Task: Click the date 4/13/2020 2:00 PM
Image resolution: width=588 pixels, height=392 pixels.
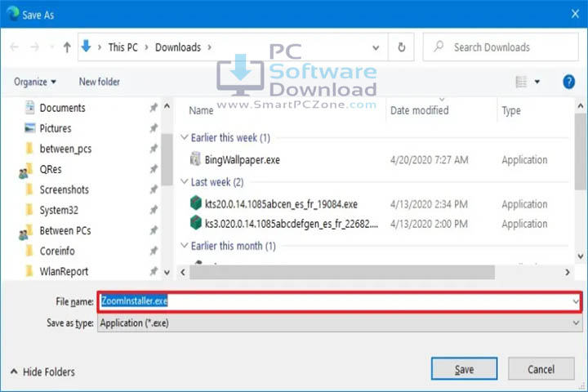Action: pyautogui.click(x=429, y=224)
